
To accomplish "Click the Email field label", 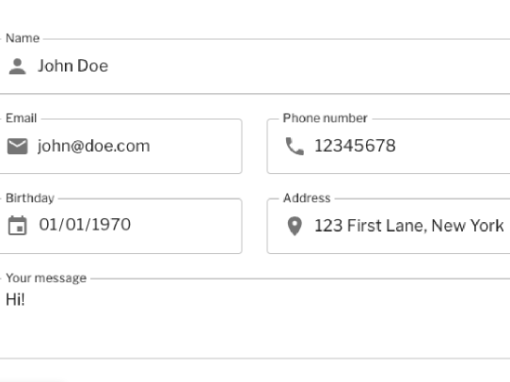I will pos(21,118).
